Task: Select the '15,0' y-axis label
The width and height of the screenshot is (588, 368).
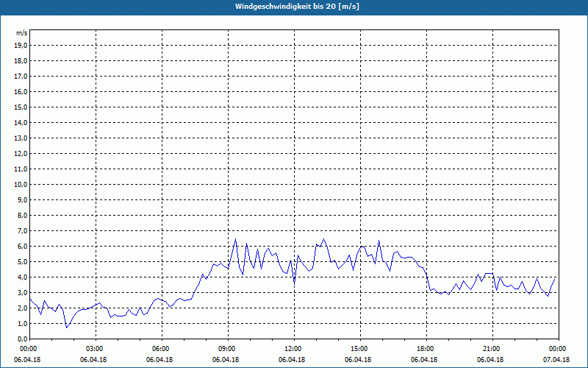Action: tap(21, 107)
